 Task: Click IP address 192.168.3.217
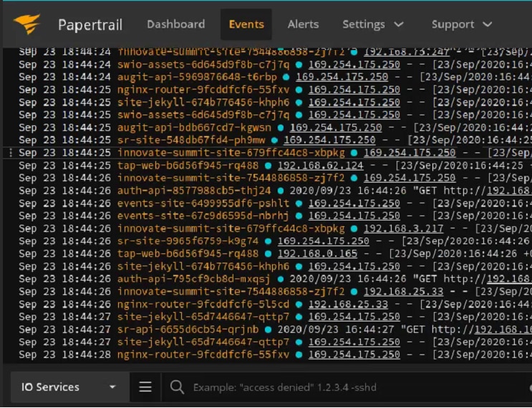[x=403, y=228]
